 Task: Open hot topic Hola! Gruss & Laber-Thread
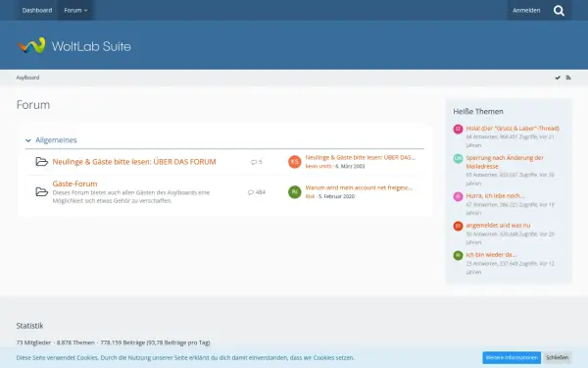coord(513,128)
